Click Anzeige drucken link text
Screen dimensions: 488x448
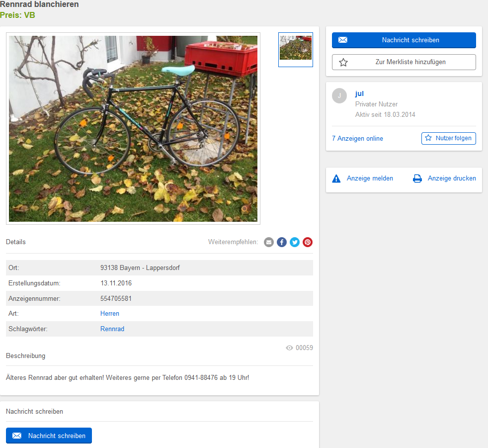point(452,179)
